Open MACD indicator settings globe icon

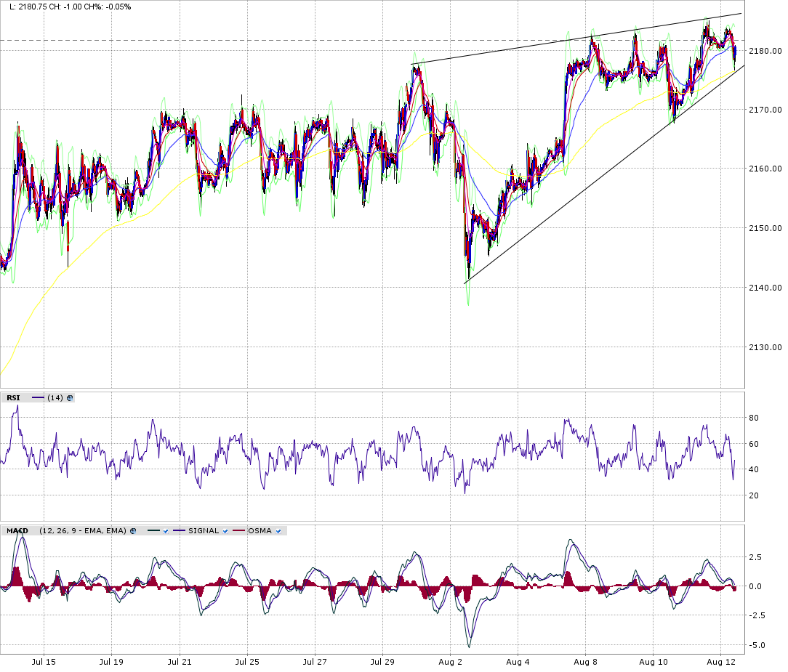click(x=132, y=531)
